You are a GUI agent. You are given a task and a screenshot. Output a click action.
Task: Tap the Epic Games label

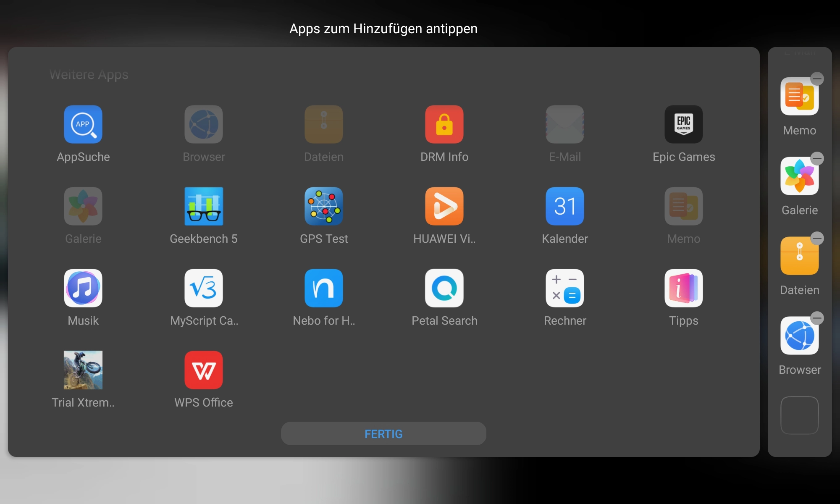684,157
